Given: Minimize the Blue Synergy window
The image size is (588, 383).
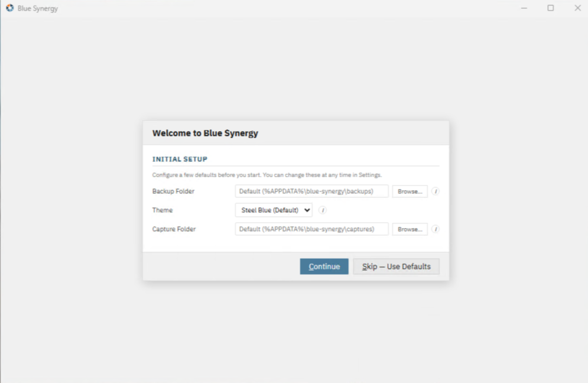Looking at the screenshot, I should (x=524, y=8).
